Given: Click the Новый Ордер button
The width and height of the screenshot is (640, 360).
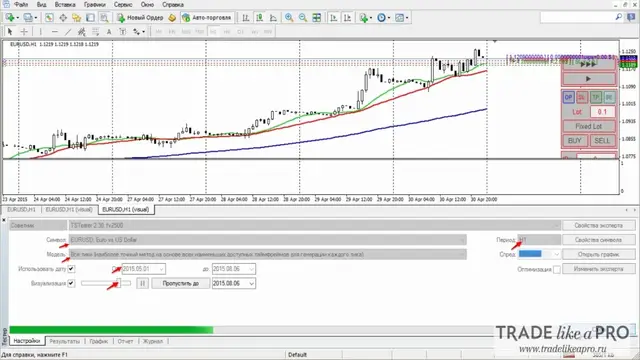Looking at the screenshot, I should [x=140, y=18].
